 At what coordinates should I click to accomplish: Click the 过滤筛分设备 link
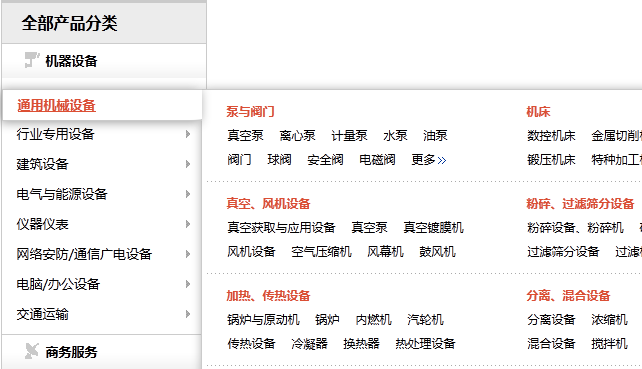click(x=563, y=251)
